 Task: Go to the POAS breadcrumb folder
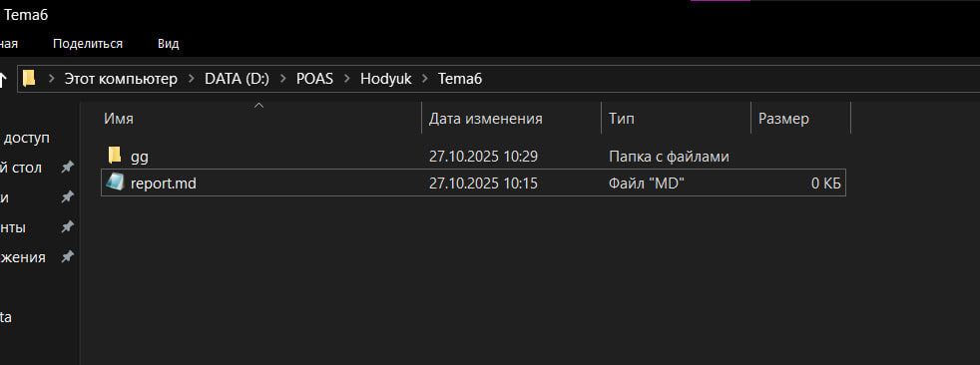[x=315, y=79]
